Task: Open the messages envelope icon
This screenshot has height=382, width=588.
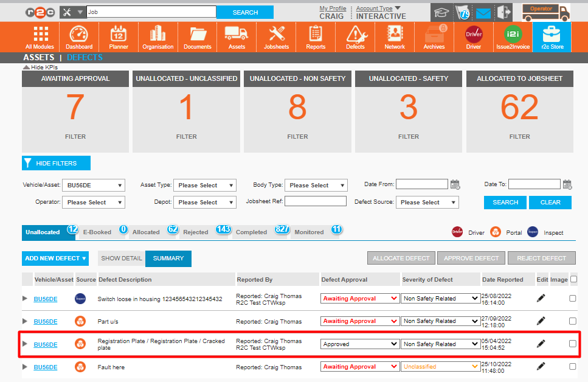Action: point(483,12)
